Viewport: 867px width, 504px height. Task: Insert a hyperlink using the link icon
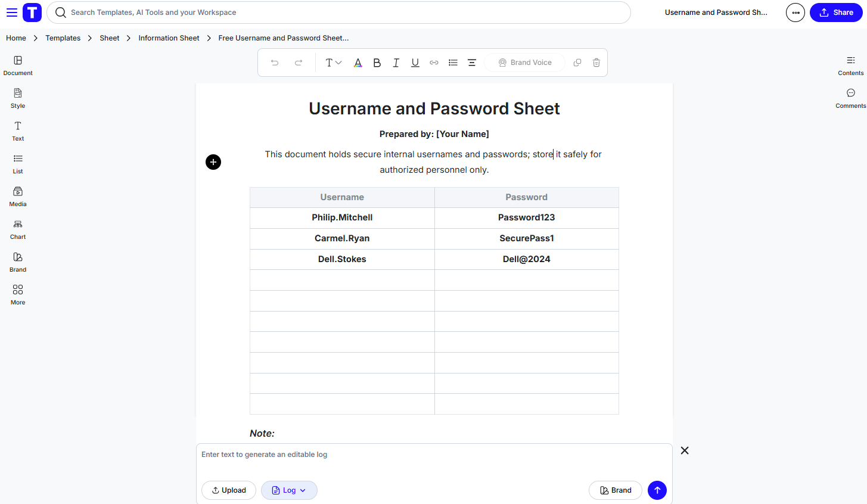pyautogui.click(x=434, y=62)
